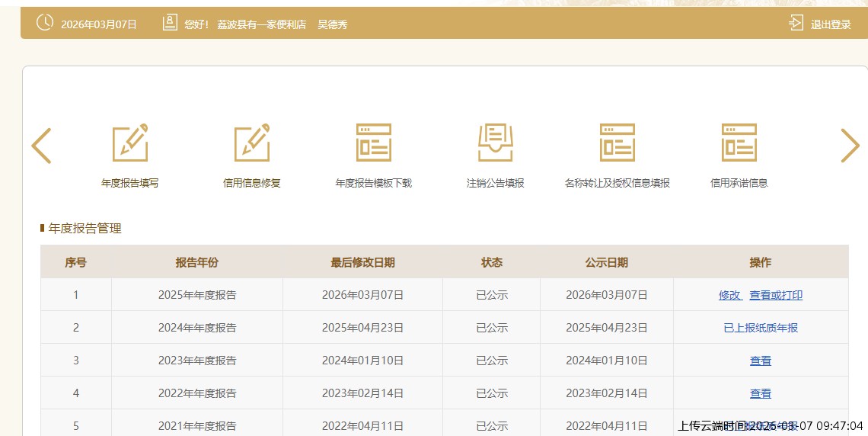Click the 退出登录 text button

pyautogui.click(x=831, y=24)
